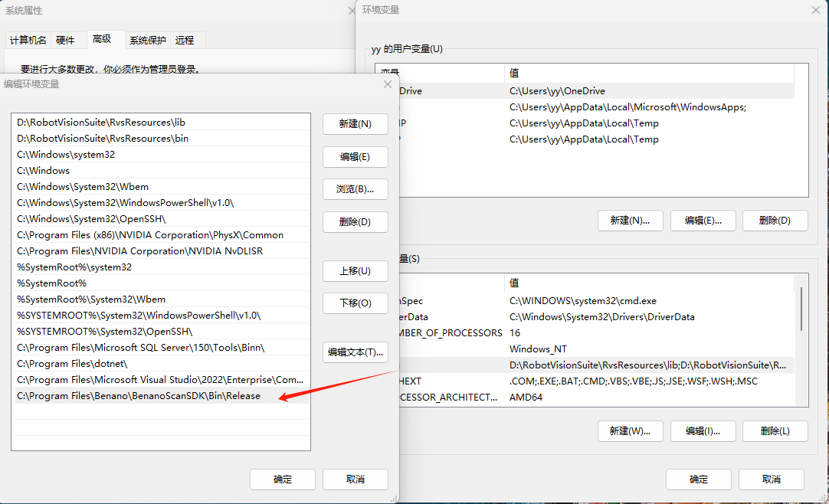Click 上移(U) to move entry up
This screenshot has height=504, width=829.
pyautogui.click(x=355, y=271)
